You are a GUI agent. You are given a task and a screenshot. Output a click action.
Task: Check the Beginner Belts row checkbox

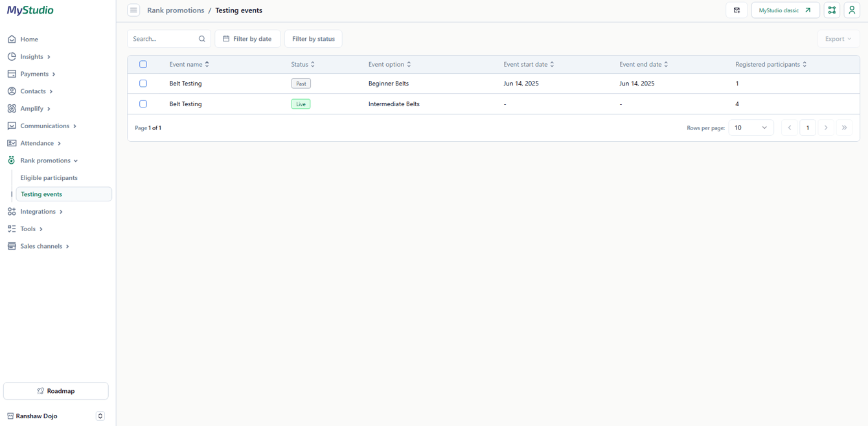143,84
